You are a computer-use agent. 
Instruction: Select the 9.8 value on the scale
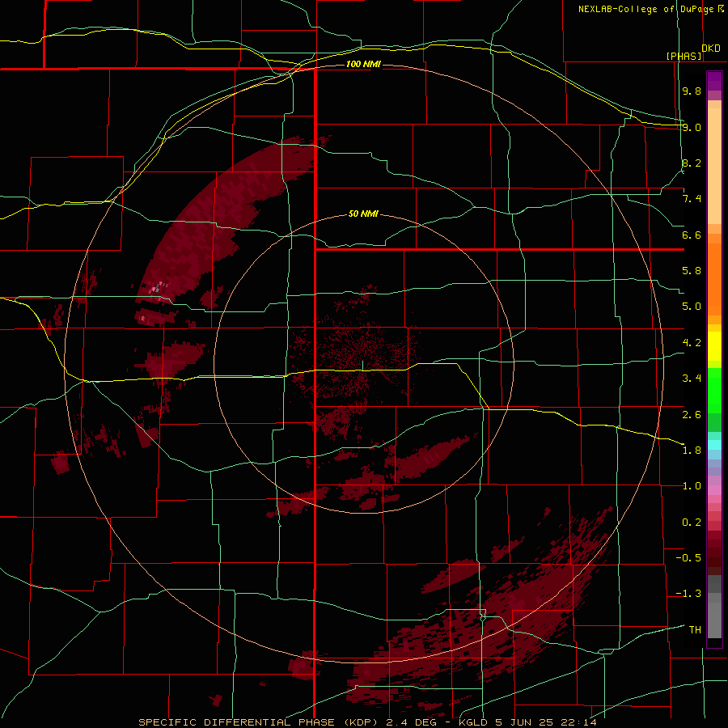(x=692, y=91)
